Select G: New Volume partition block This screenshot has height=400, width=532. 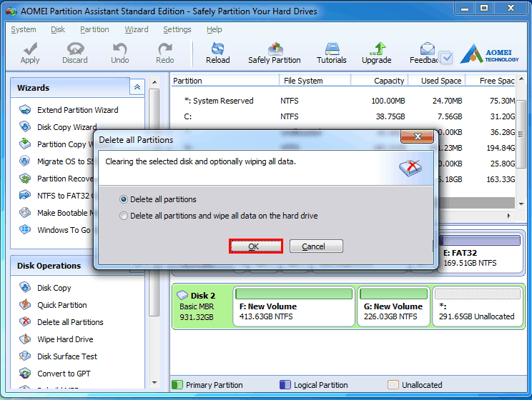point(393,306)
